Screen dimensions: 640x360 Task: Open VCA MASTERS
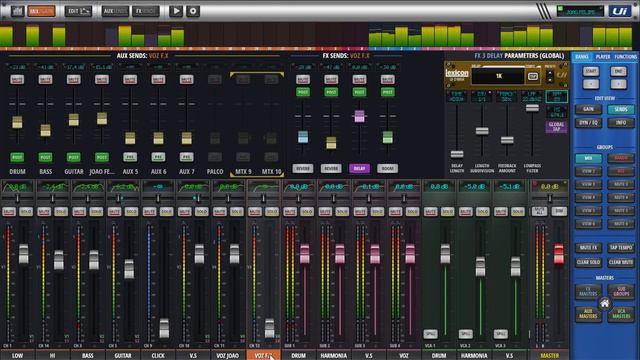tap(621, 313)
